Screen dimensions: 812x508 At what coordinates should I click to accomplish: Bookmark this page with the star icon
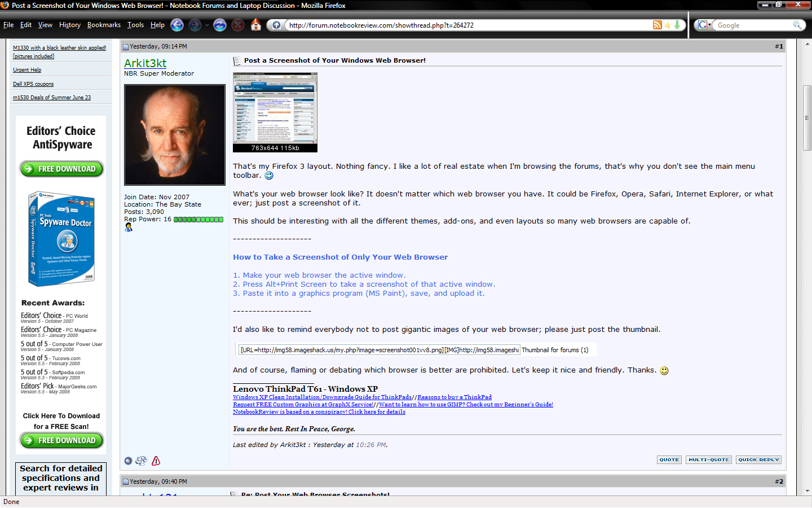tap(668, 25)
